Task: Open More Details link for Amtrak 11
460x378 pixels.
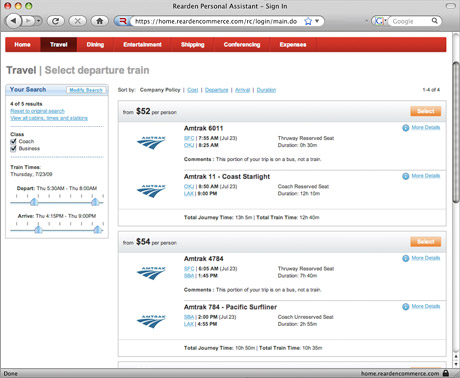Action: [x=426, y=176]
